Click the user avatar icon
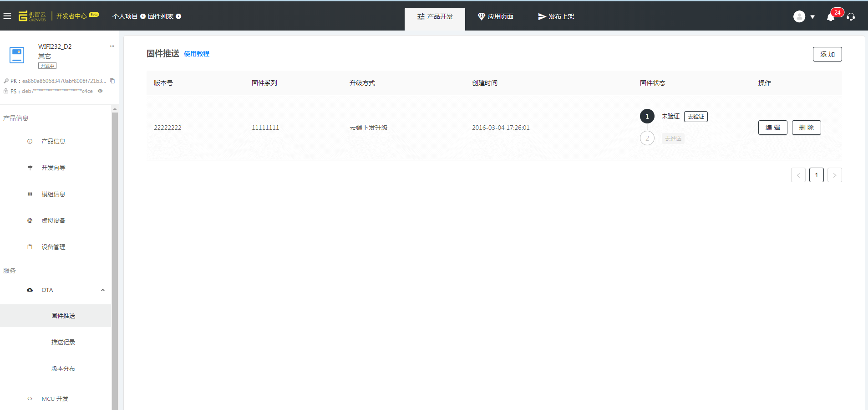The image size is (868, 410). point(799,16)
